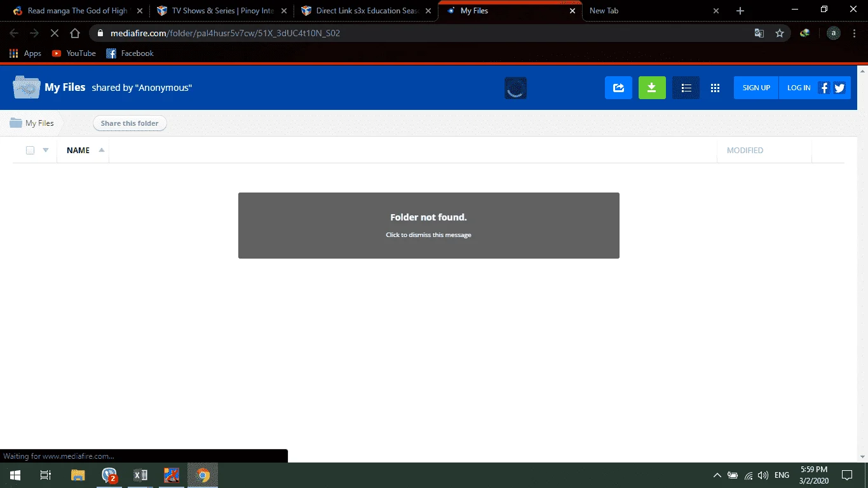Open Task View on taskbar
The width and height of the screenshot is (868, 488).
pos(45,475)
